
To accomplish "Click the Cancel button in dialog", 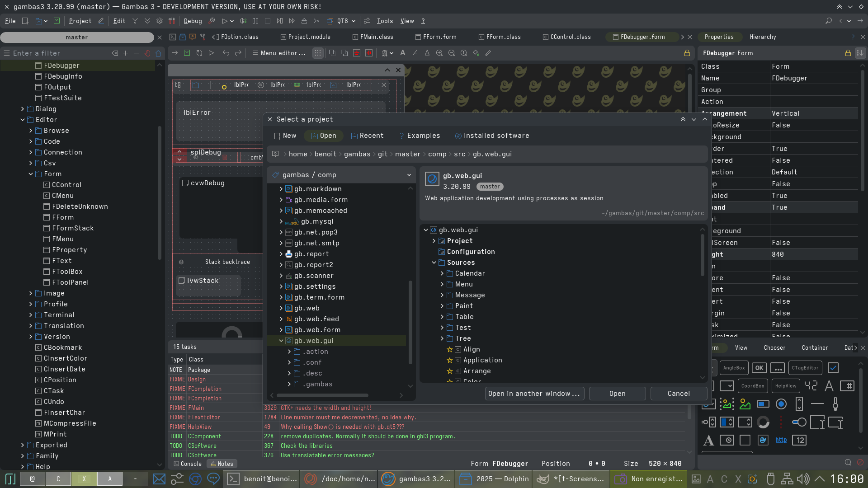I will point(679,394).
